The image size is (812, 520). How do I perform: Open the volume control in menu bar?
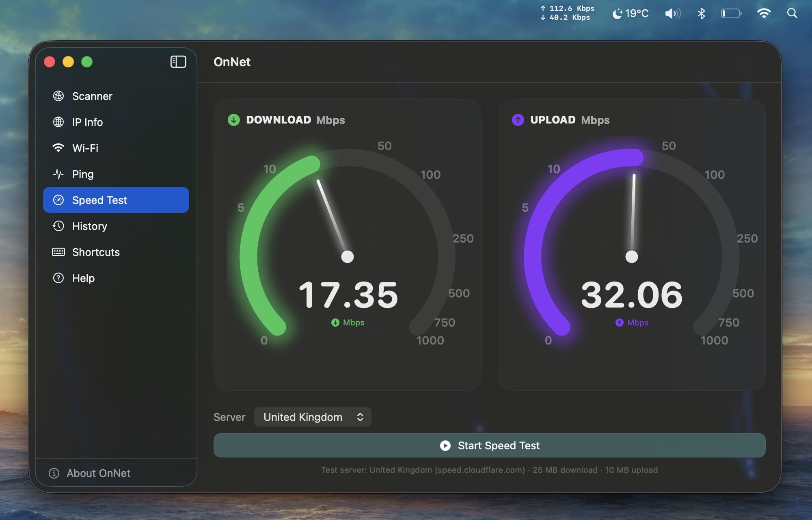click(673, 13)
